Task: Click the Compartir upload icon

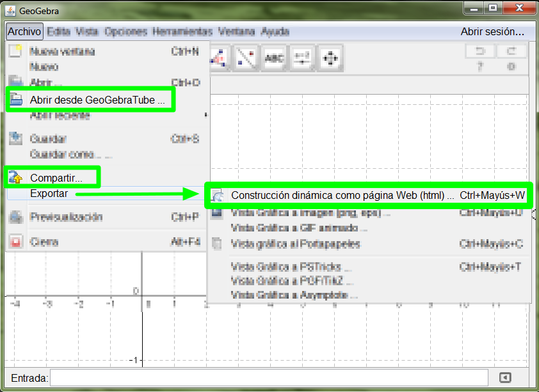Action: [x=15, y=177]
